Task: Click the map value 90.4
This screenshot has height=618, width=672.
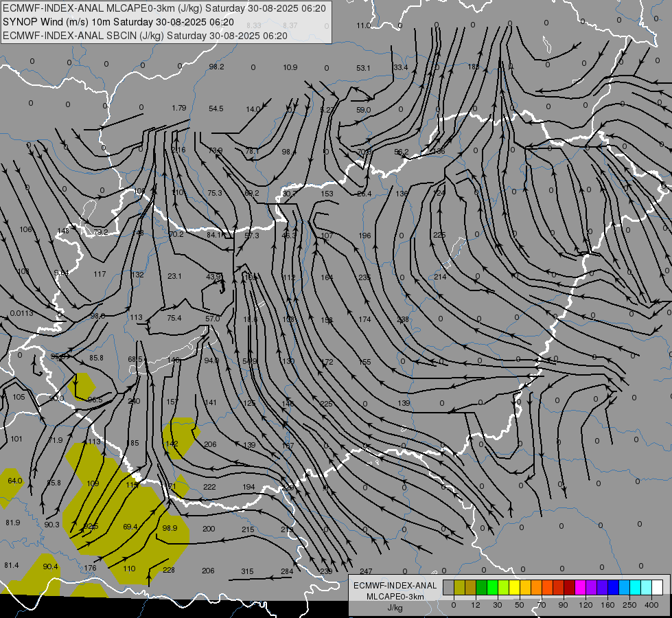Action: coord(50,566)
